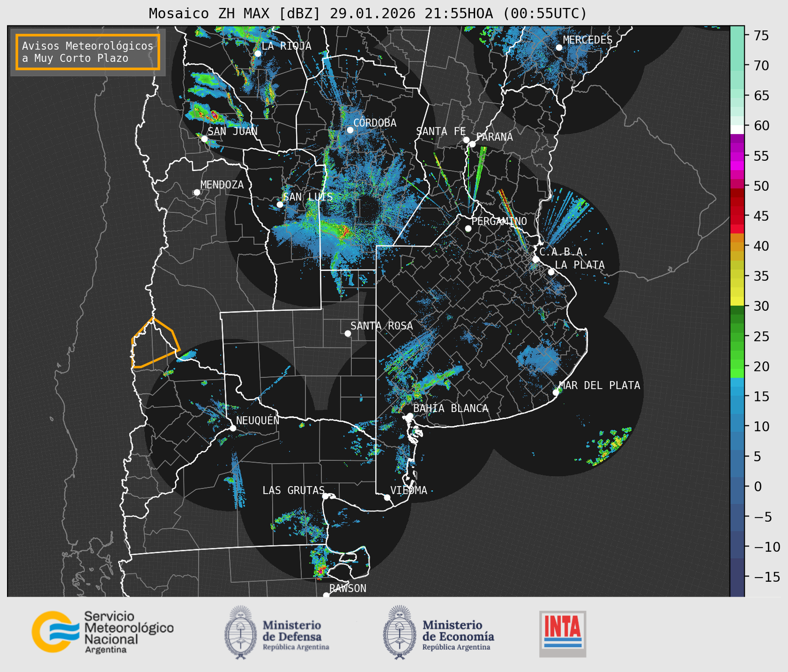The height and width of the screenshot is (672, 788).
Task: Click the C.A.B.A. city marker
Action: click(x=536, y=259)
